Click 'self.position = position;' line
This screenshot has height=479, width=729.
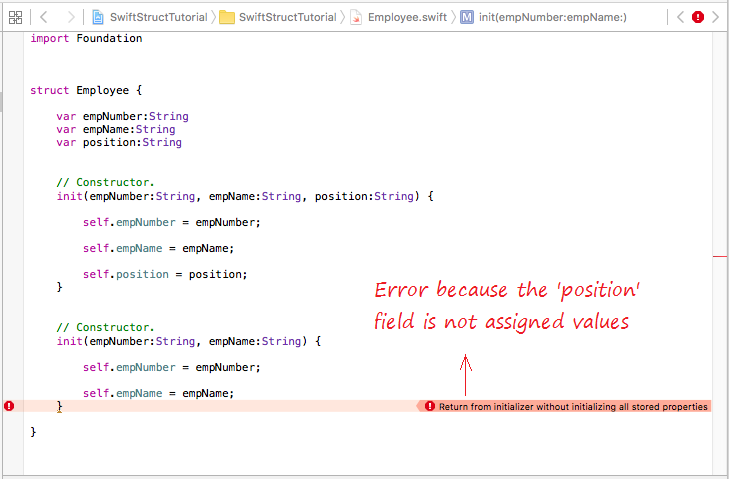[x=165, y=274]
